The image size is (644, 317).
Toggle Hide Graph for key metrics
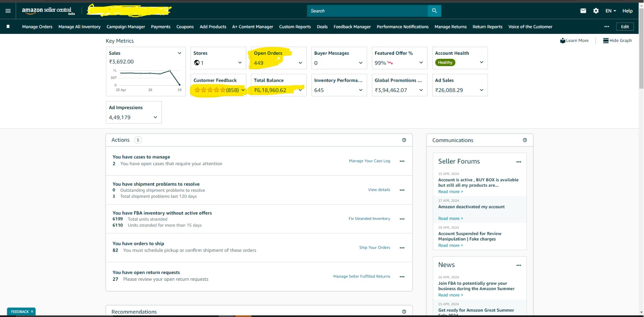point(617,41)
